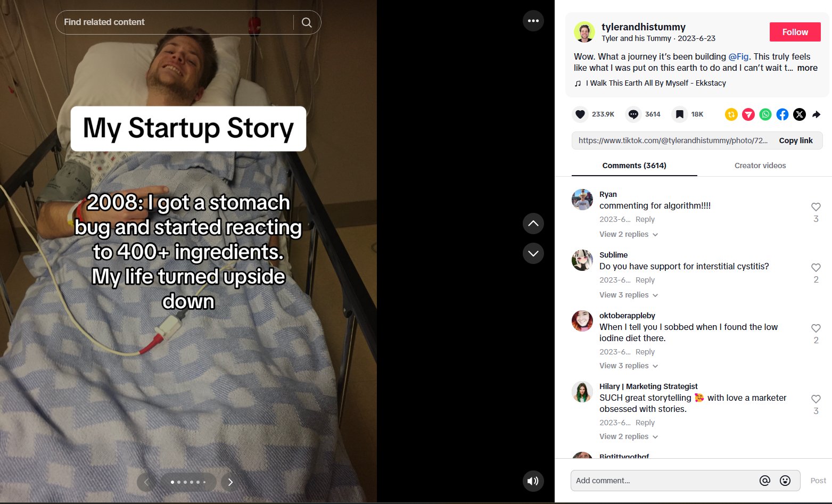Go to the next slide in the photo carousel
Screen dimensions: 832x504
(x=230, y=482)
